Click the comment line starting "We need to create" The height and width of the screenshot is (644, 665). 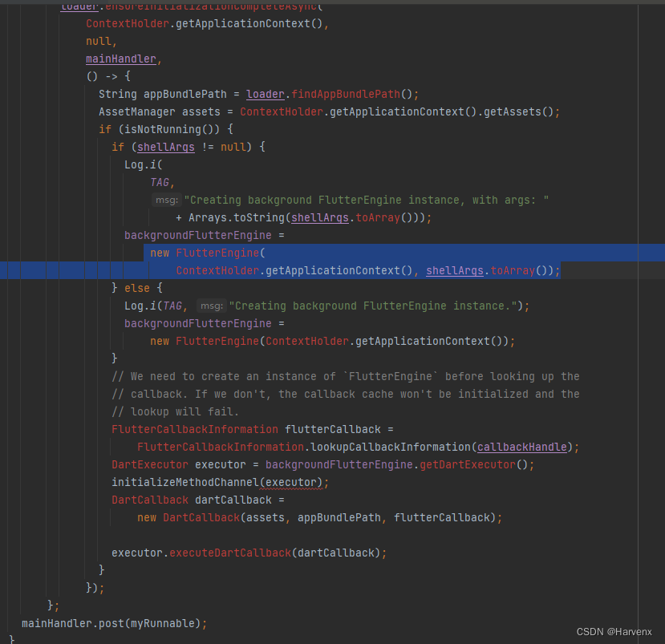345,376
